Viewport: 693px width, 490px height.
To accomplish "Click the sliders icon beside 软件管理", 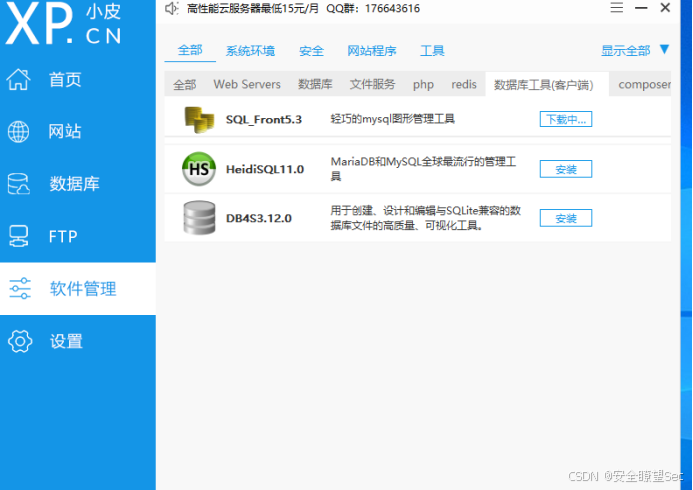I will coord(20,289).
